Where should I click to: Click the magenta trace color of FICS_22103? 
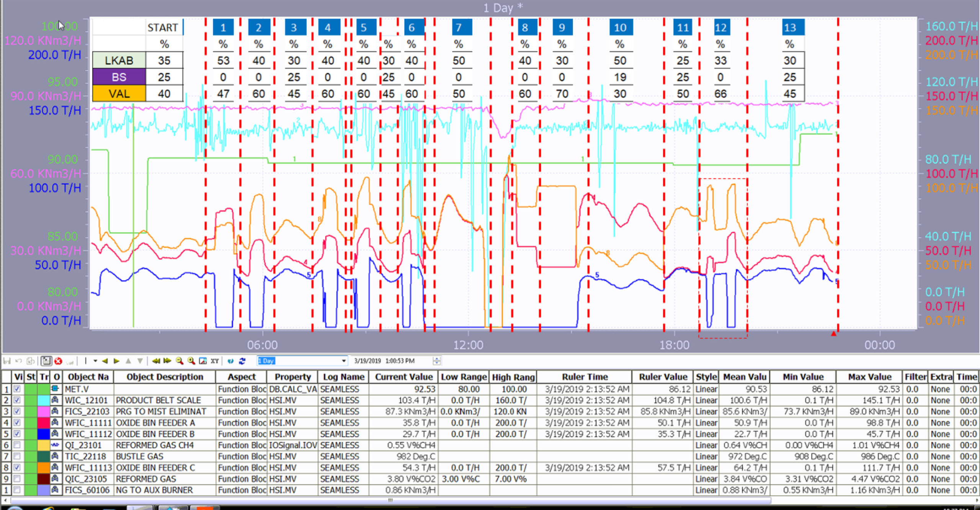[x=44, y=411]
